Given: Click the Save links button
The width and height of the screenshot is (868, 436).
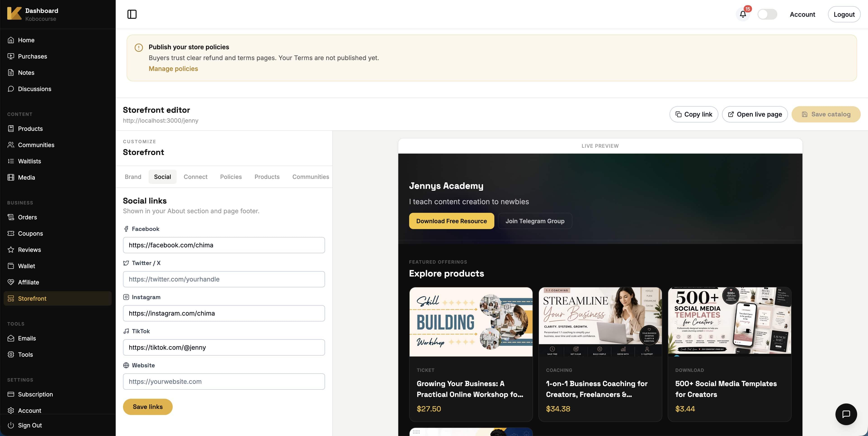Looking at the screenshot, I should click(x=148, y=407).
